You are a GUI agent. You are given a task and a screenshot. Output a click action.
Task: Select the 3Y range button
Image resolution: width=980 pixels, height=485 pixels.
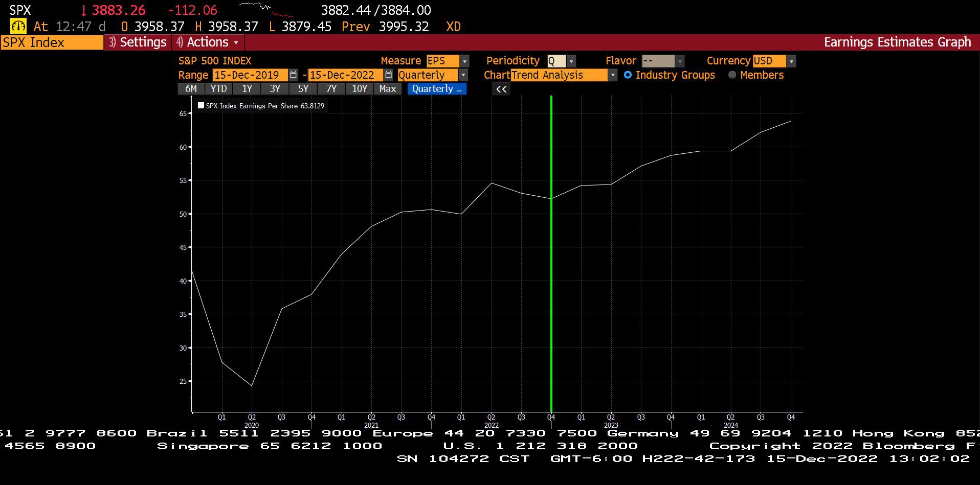click(275, 89)
